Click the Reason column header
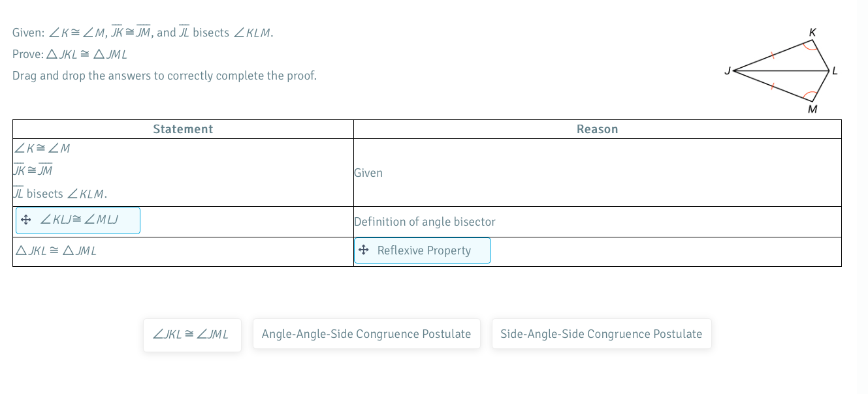This screenshot has height=394, width=868. pos(597,129)
